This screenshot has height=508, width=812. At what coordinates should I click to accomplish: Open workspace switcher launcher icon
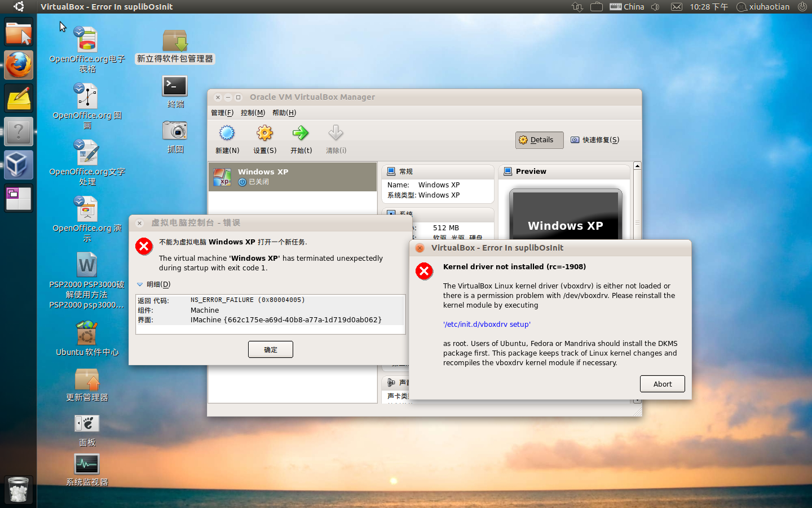tap(19, 198)
